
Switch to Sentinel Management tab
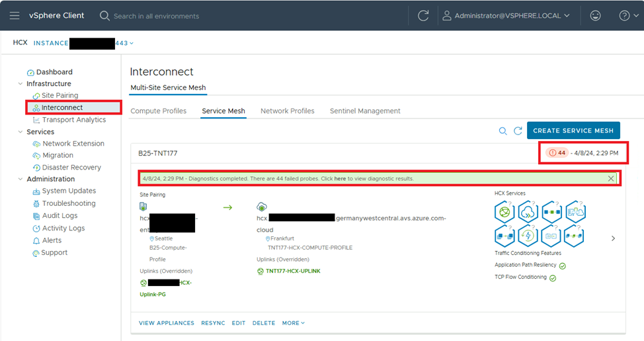365,111
